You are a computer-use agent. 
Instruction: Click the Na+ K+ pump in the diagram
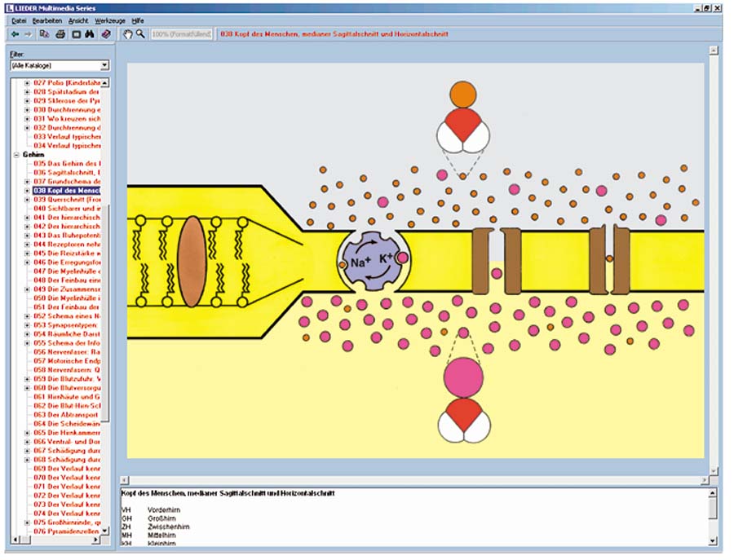click(372, 262)
